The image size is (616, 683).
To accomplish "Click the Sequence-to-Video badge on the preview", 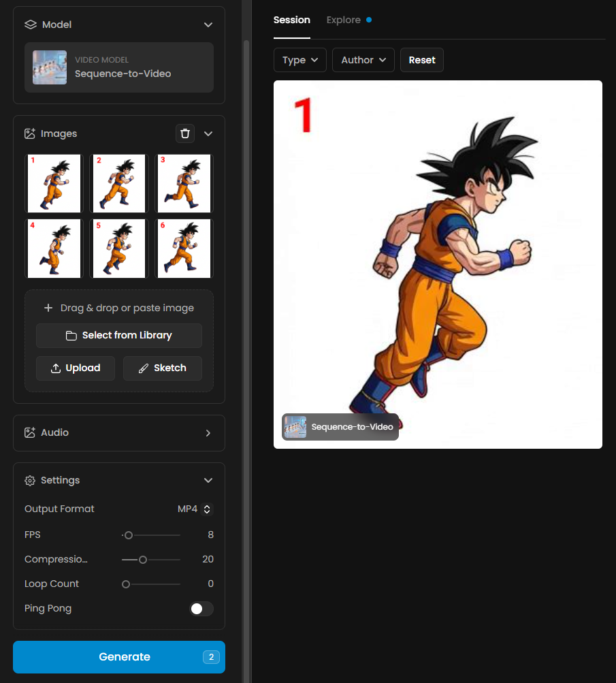I will pyautogui.click(x=340, y=427).
